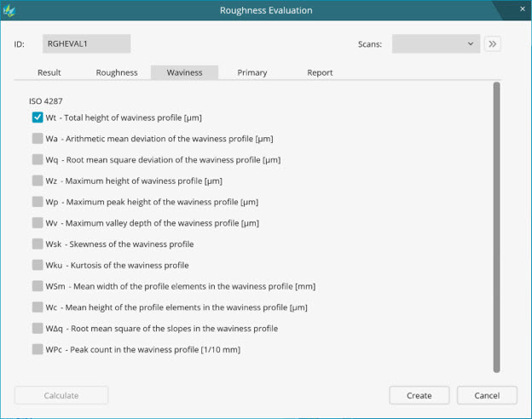Check Wku kurtosis of the waviness profile

(x=38, y=265)
